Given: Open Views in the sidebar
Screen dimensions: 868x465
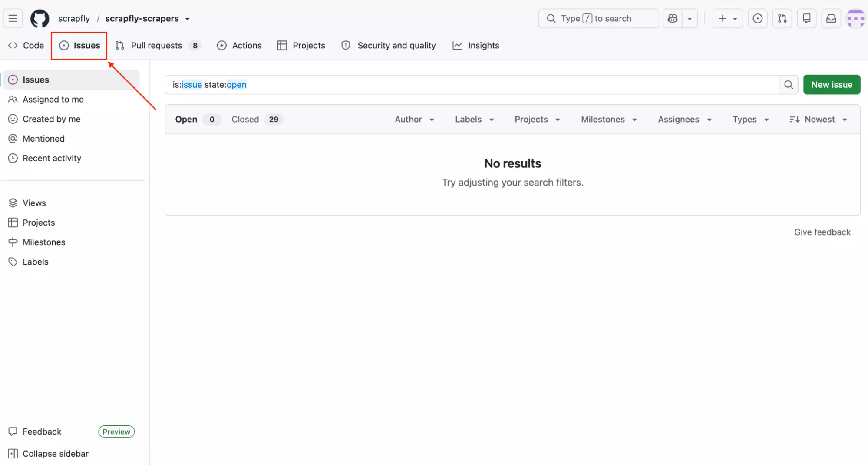Looking at the screenshot, I should (72, 203).
